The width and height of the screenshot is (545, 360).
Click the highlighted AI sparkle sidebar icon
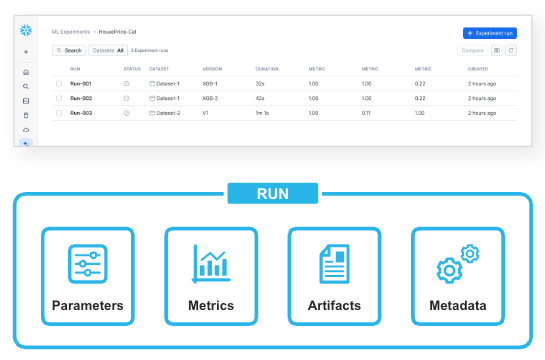26,143
